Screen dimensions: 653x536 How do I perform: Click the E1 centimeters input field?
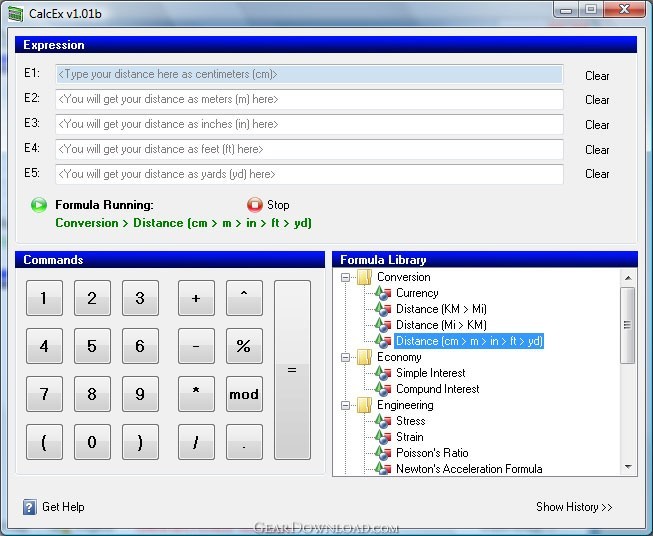pos(309,74)
